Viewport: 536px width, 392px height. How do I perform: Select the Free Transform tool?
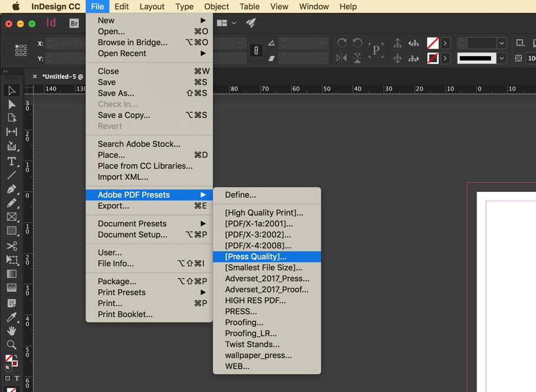12,260
